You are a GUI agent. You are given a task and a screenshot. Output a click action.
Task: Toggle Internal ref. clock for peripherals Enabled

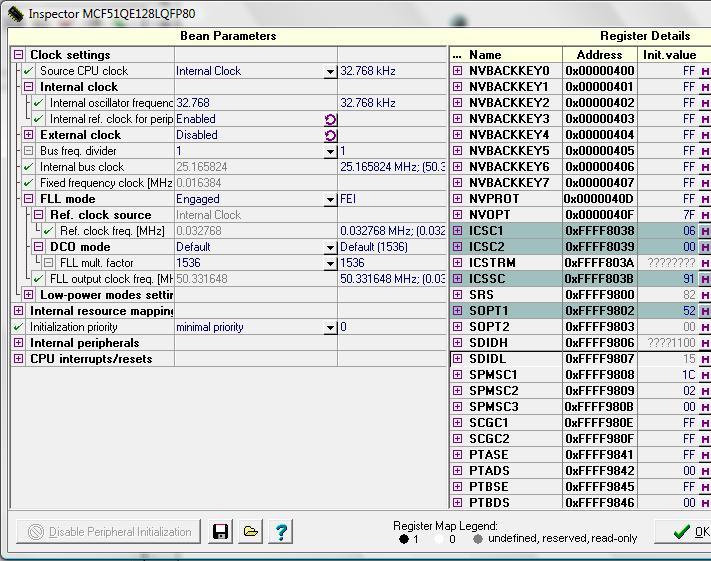click(x=331, y=120)
